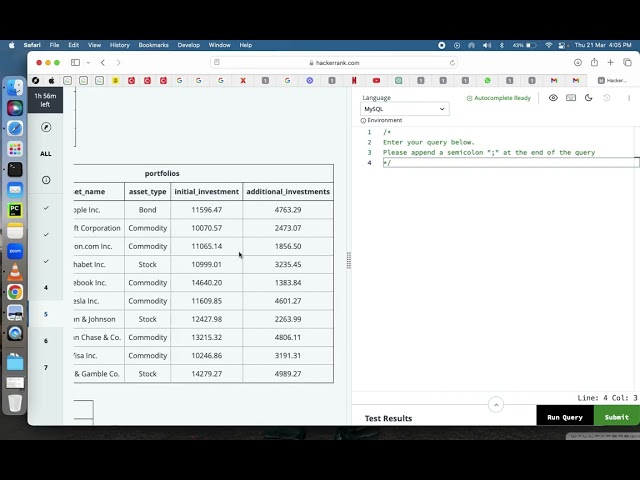Open VLC from the Dock
Screen dimensions: 640x480
(15, 271)
